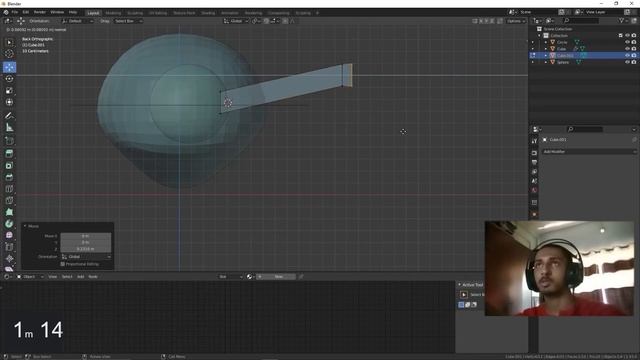
Task: Select the Bevel tool
Action: (9, 177)
